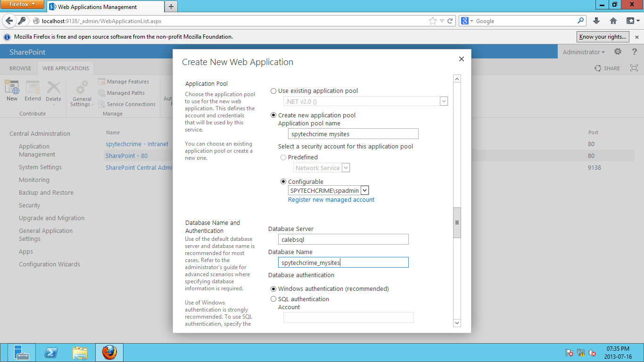Switch to the WEB APPLICATIONS ribbon tab

(66, 68)
